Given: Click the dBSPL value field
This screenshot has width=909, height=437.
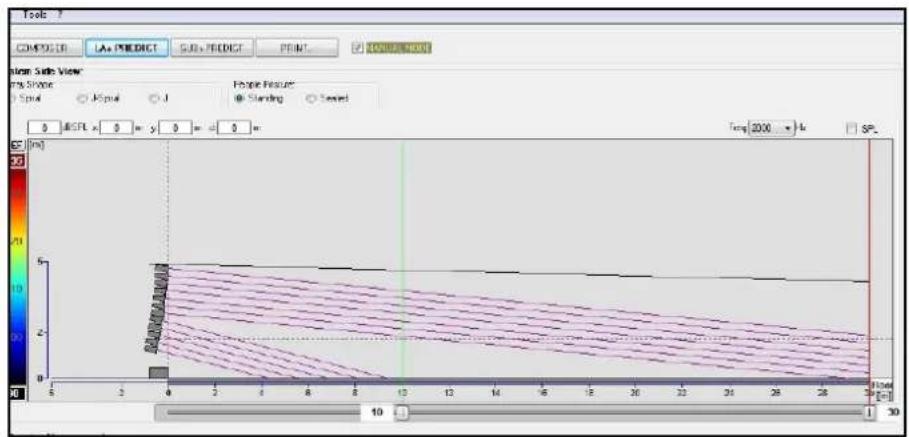Looking at the screenshot, I should (43, 126).
